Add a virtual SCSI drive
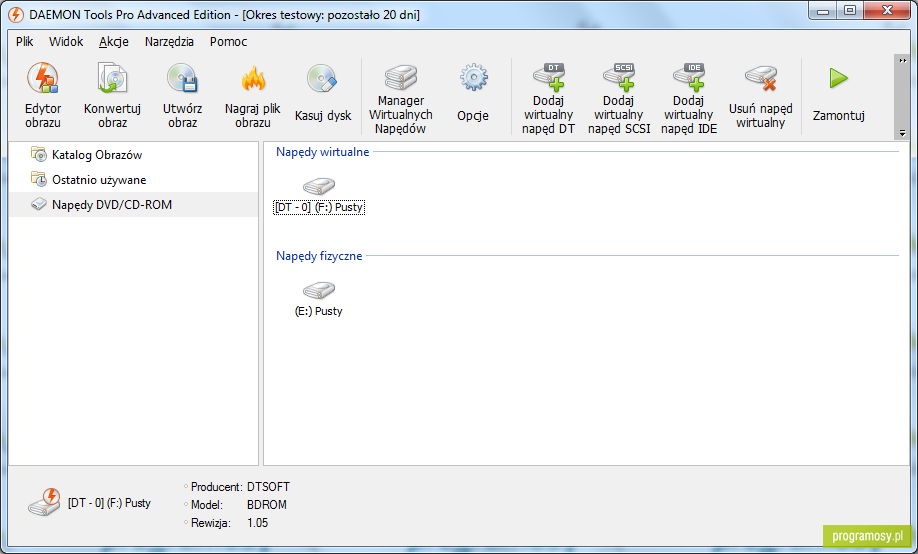 (619, 98)
